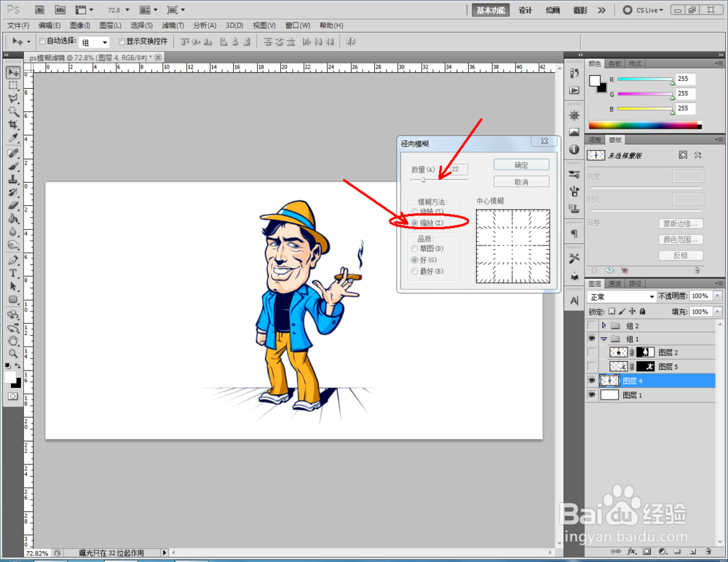728x562 pixels.
Task: Select the Hand tool
Action: point(13,341)
